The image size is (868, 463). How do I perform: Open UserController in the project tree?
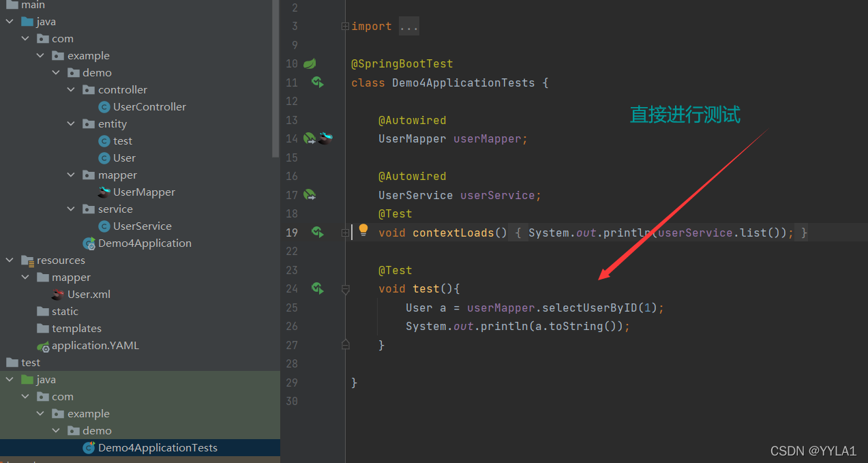click(149, 107)
